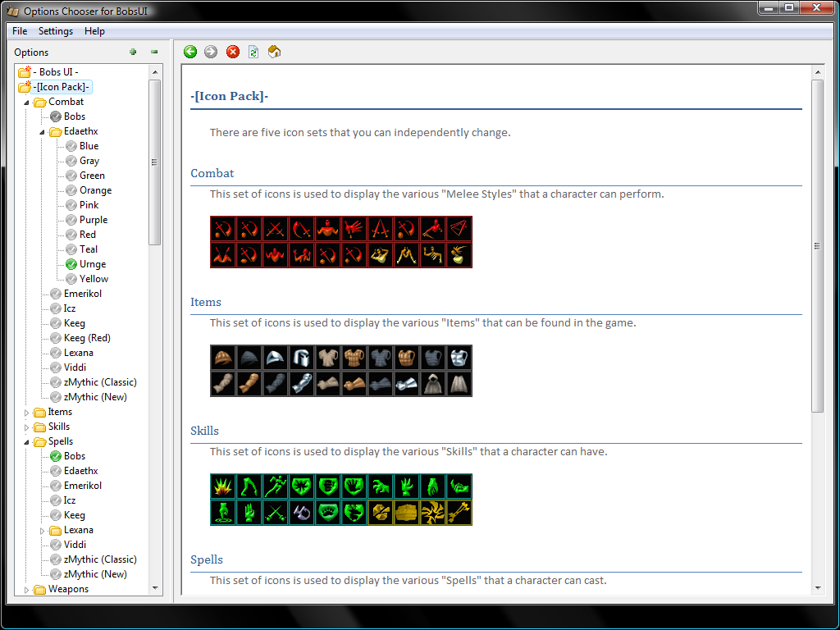
Task: Click the content pane scrollbar thumb
Action: click(817, 246)
